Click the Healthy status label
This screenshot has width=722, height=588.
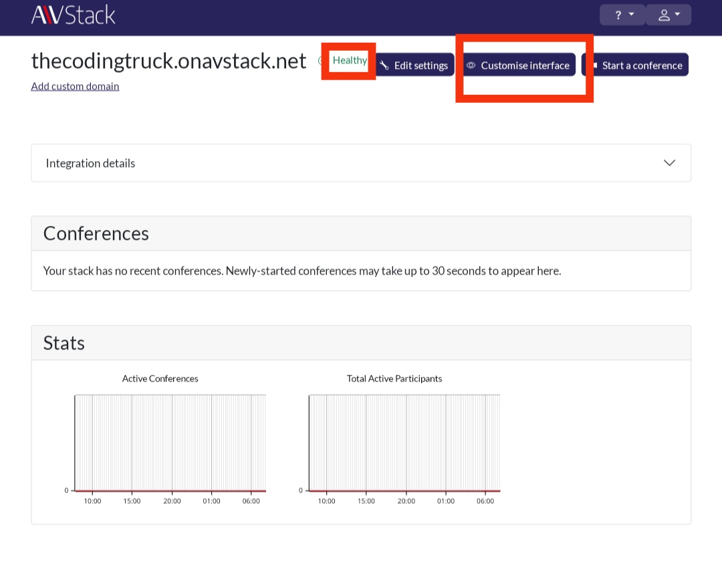point(350,61)
